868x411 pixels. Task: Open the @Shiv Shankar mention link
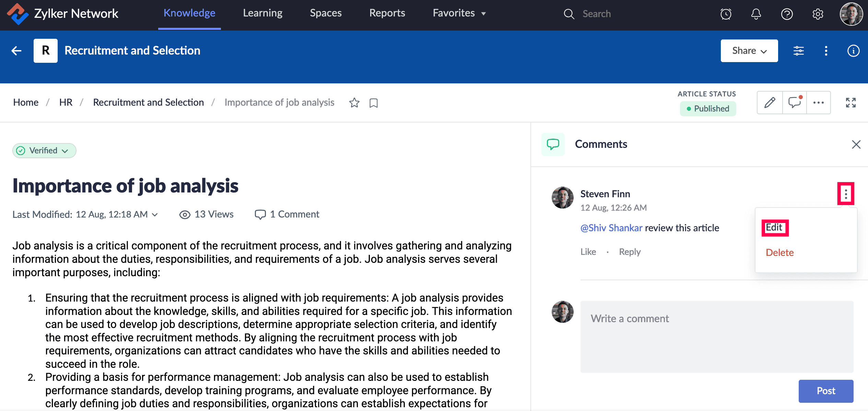[x=611, y=228]
